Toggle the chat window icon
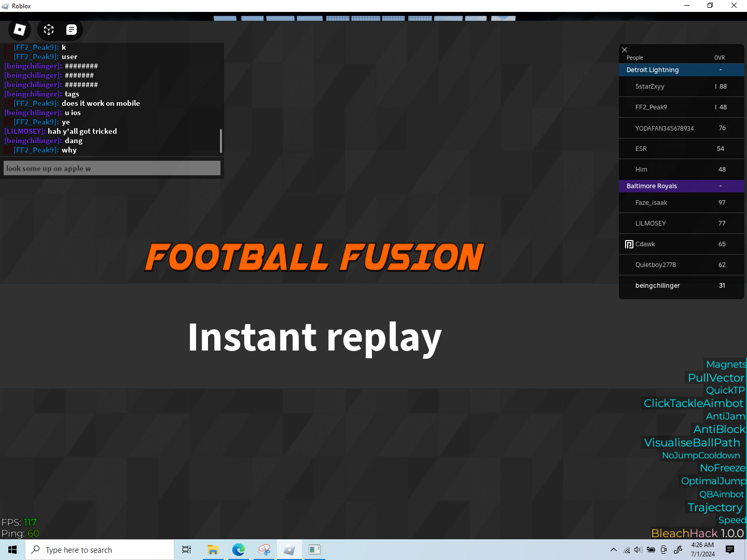Image resolution: width=747 pixels, height=560 pixels. point(72,30)
